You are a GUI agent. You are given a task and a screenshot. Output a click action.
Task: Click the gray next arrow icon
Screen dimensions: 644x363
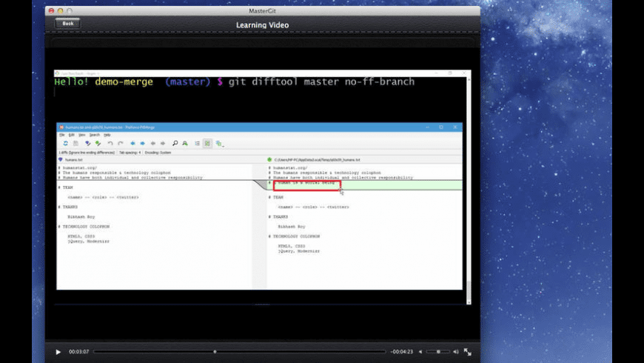(x=163, y=143)
